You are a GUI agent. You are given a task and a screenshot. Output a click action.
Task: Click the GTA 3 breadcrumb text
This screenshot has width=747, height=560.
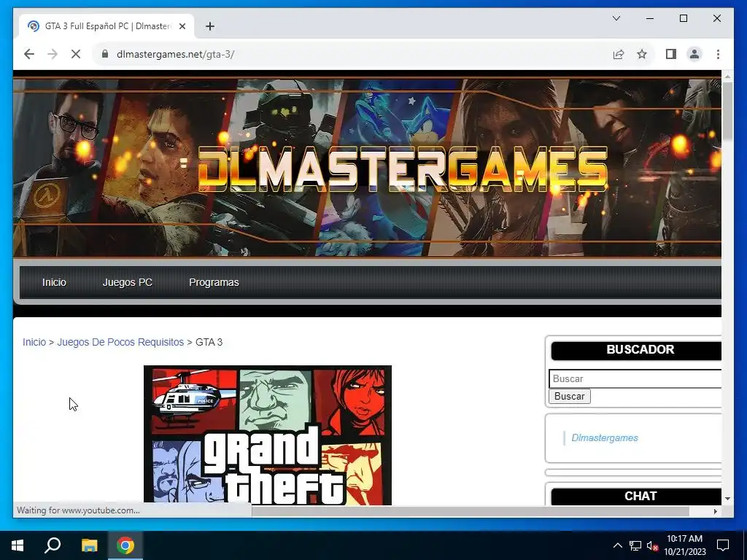209,342
